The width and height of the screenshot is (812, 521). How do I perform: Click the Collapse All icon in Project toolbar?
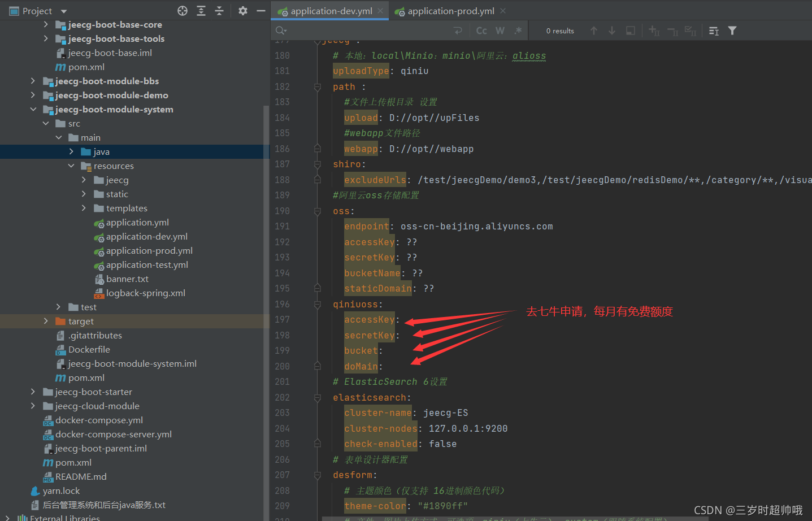click(219, 11)
